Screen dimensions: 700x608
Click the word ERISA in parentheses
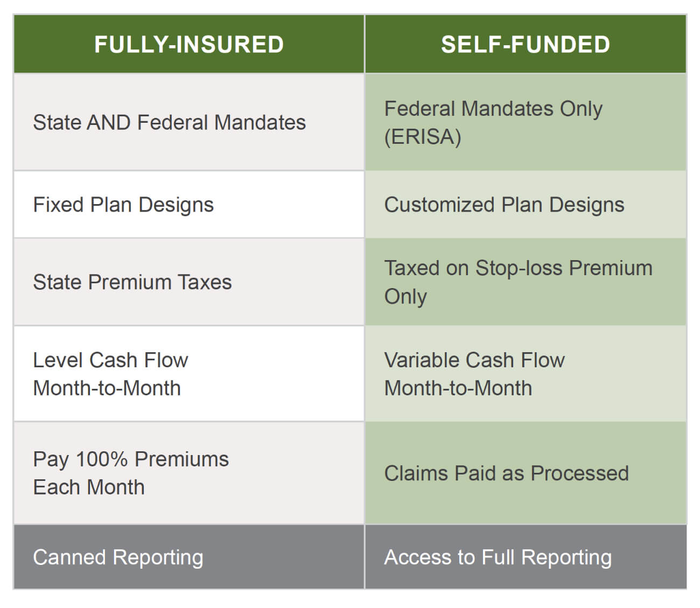click(423, 137)
